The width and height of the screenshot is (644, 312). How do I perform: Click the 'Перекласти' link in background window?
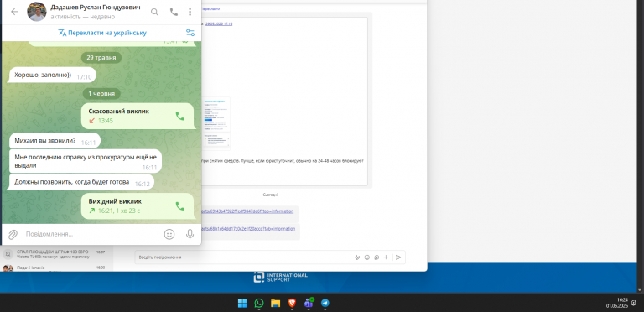(210, 8)
